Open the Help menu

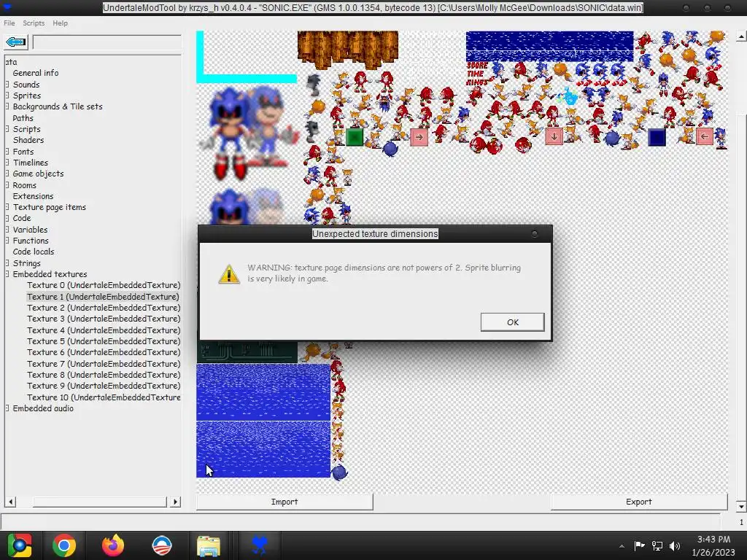[x=60, y=23]
